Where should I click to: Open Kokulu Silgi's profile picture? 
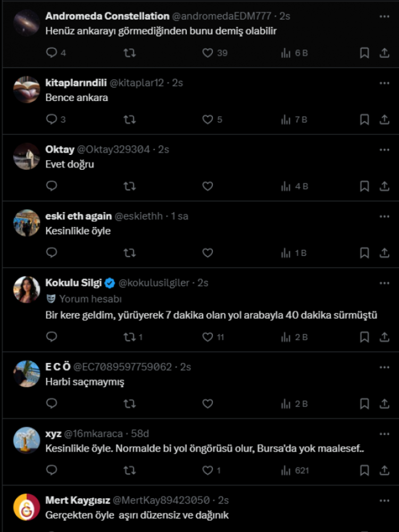click(x=27, y=289)
